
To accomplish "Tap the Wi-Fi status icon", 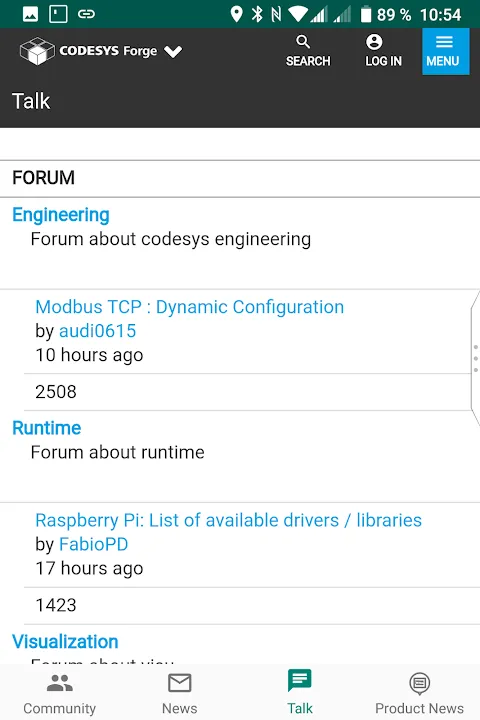I will (x=298, y=14).
